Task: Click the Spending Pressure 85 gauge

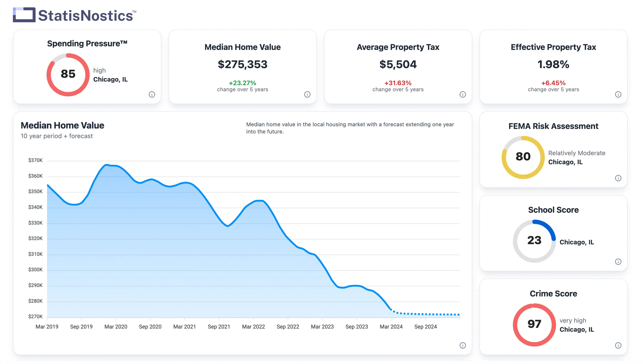Action: tap(68, 74)
